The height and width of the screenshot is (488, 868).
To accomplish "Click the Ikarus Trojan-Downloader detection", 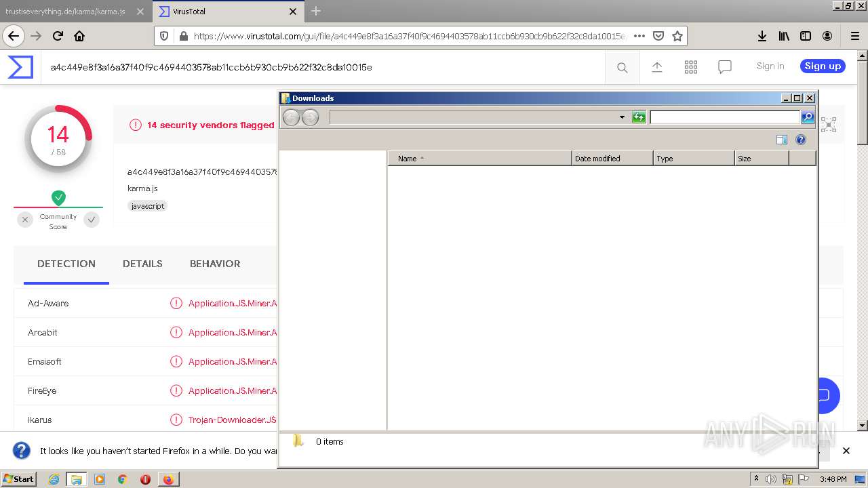I will [232, 420].
